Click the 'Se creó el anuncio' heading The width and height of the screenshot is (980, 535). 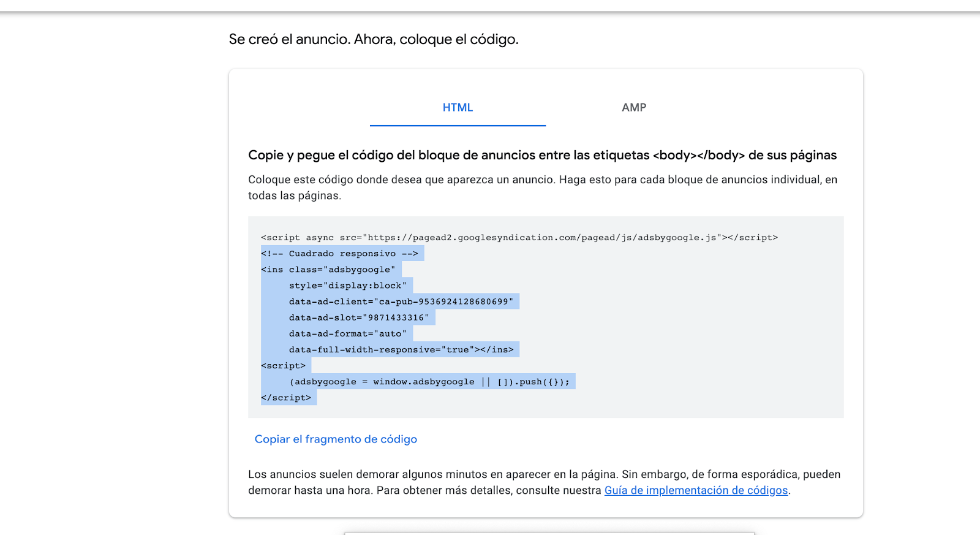tap(374, 39)
